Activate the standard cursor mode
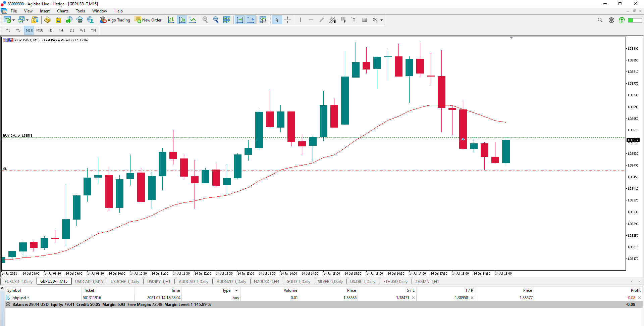Viewport: 644px width, 326px height. (277, 20)
